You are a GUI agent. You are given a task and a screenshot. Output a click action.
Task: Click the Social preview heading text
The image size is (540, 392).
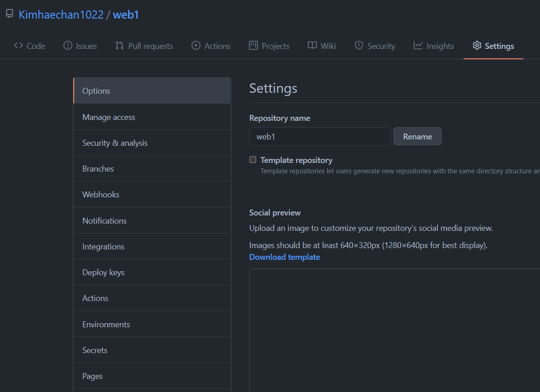[275, 213]
